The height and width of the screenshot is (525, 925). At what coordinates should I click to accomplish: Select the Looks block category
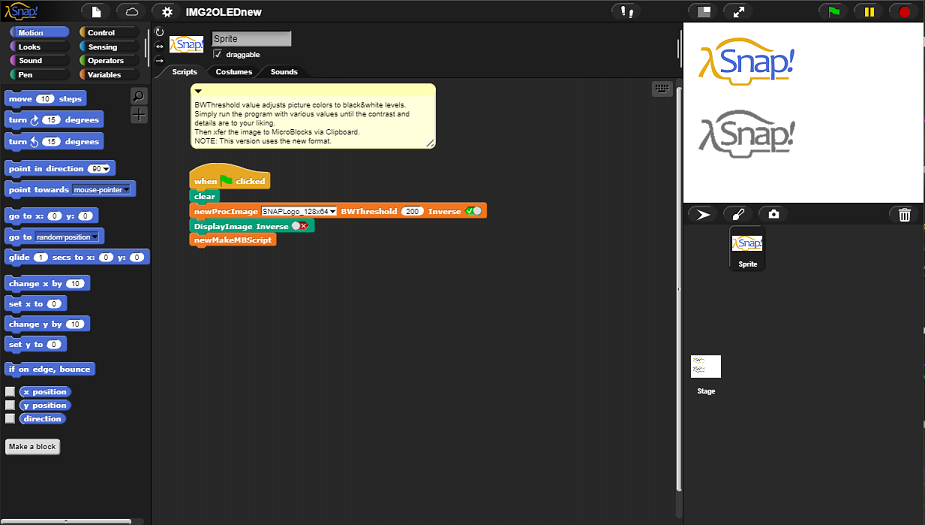click(x=40, y=47)
